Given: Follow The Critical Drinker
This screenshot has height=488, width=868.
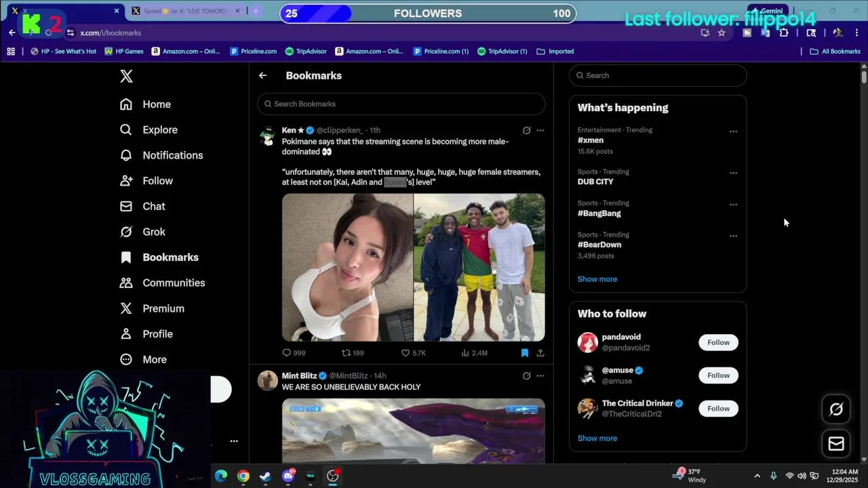Looking at the screenshot, I should coord(719,408).
